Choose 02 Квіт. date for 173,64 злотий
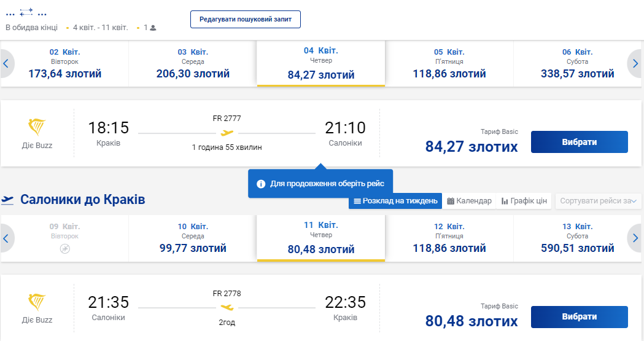 pos(64,63)
